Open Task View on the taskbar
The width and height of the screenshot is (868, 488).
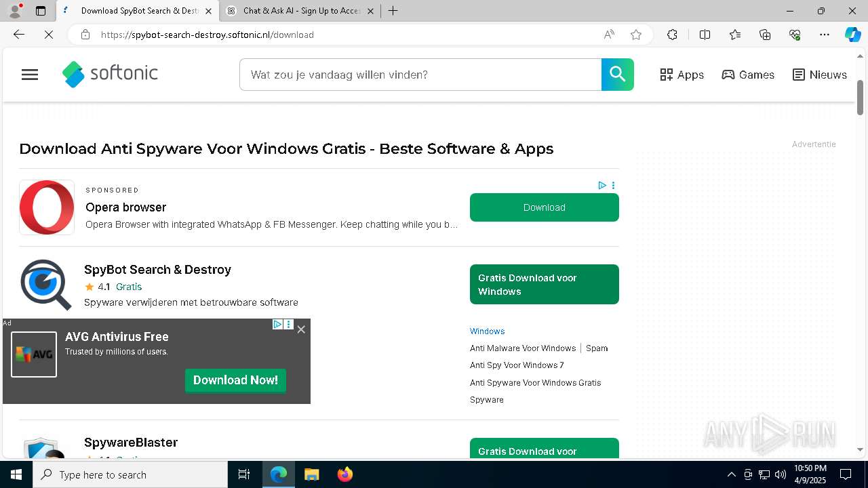(244, 474)
